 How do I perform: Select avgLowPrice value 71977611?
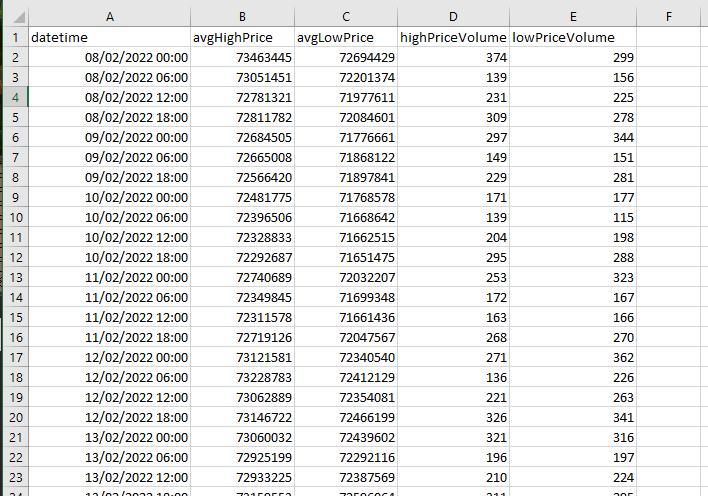pos(346,97)
